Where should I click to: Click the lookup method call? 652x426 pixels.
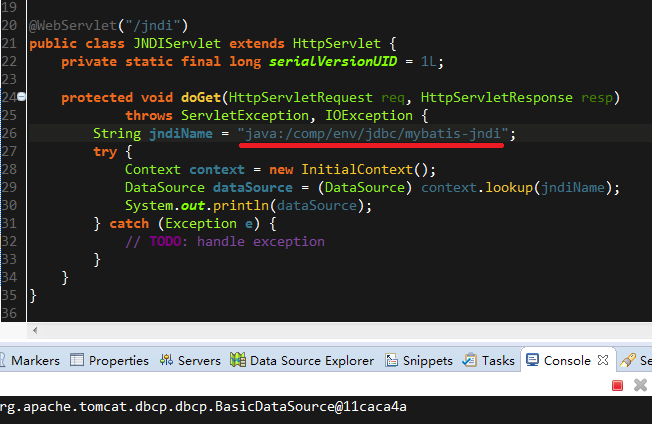click(509, 188)
